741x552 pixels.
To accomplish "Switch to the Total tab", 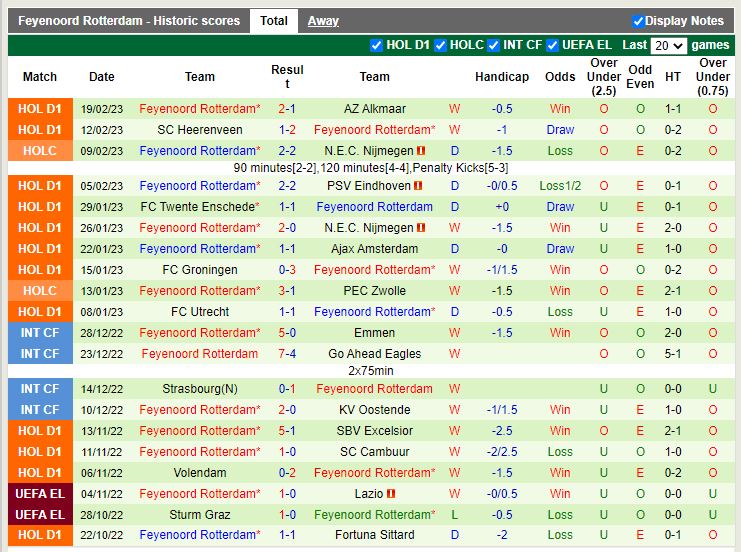I will point(274,21).
